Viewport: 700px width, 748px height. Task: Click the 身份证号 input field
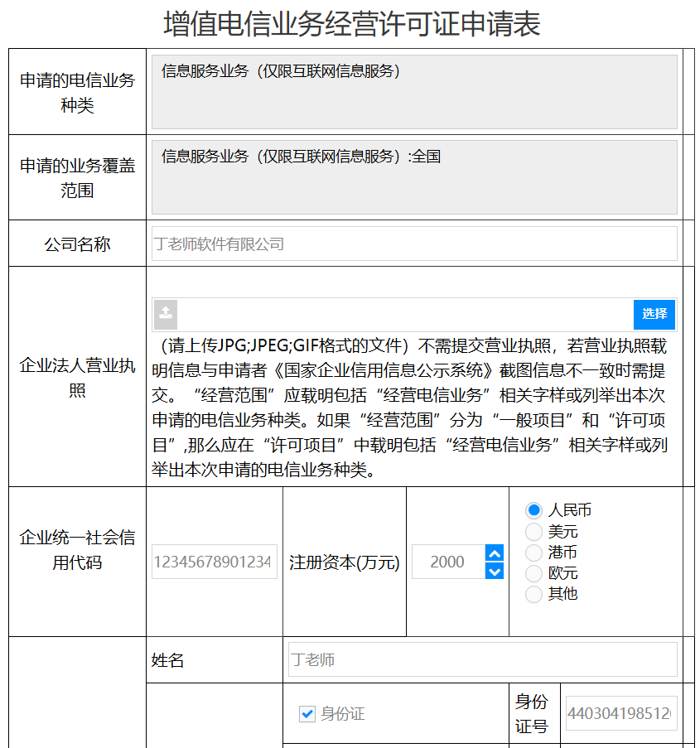(620, 713)
